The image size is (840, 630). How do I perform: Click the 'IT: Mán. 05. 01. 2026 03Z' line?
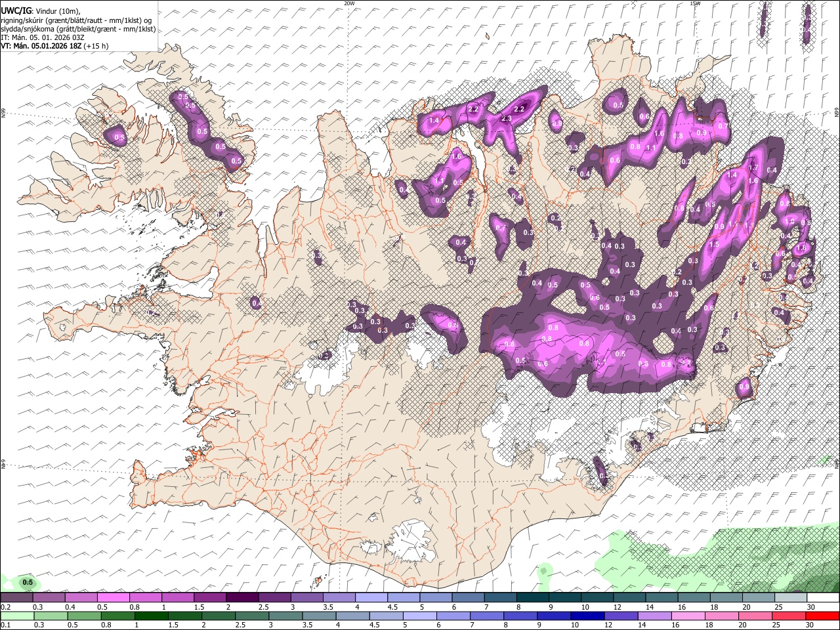tap(43, 37)
